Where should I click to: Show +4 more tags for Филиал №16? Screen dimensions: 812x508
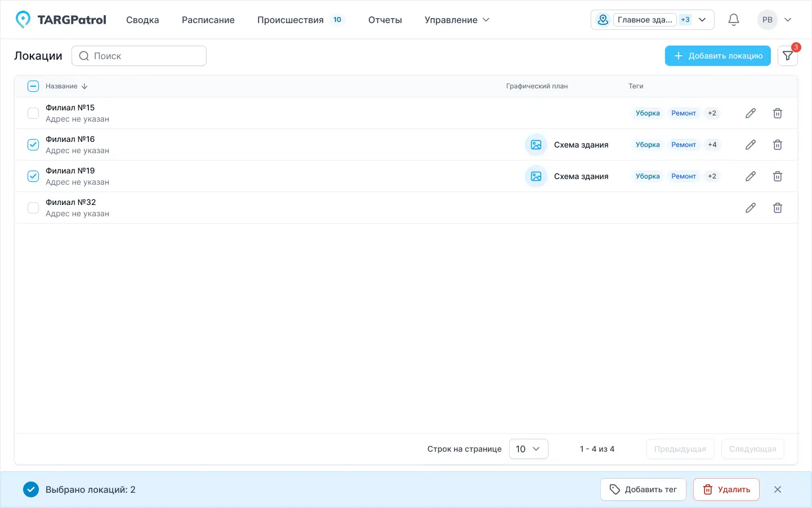pos(712,145)
